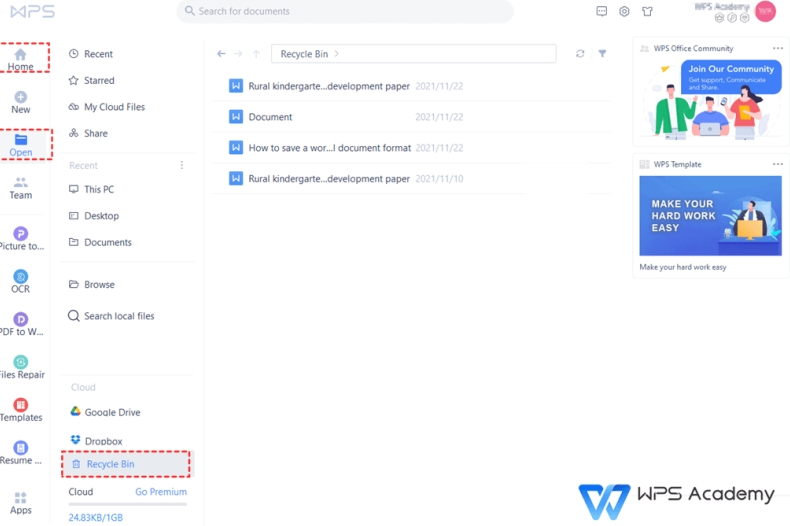Open Picture to text tool
This screenshot has width=790, height=526.
pos(20,238)
